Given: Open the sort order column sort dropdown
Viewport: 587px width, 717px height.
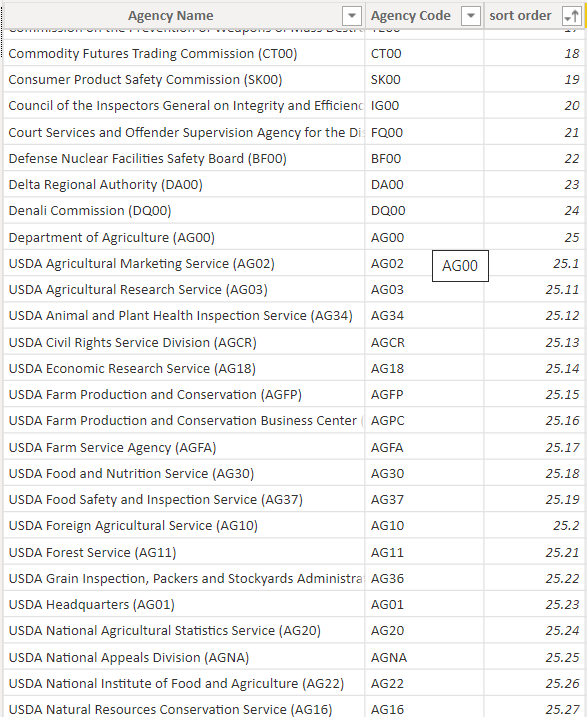Looking at the screenshot, I should point(571,16).
